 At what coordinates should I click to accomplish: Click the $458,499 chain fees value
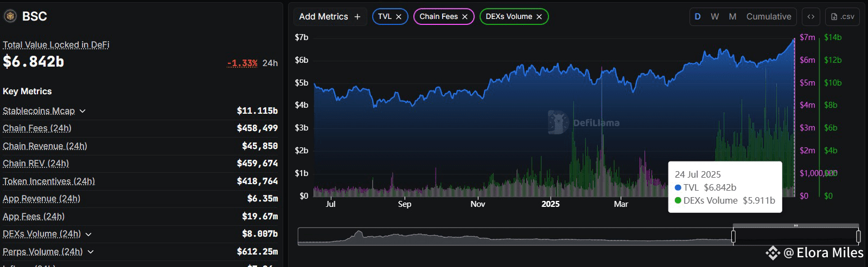[x=257, y=128]
